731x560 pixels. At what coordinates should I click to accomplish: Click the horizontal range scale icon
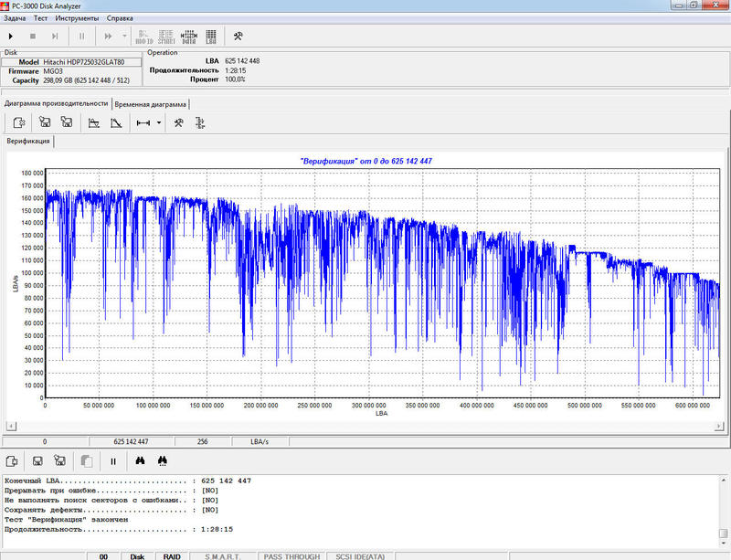click(x=143, y=122)
